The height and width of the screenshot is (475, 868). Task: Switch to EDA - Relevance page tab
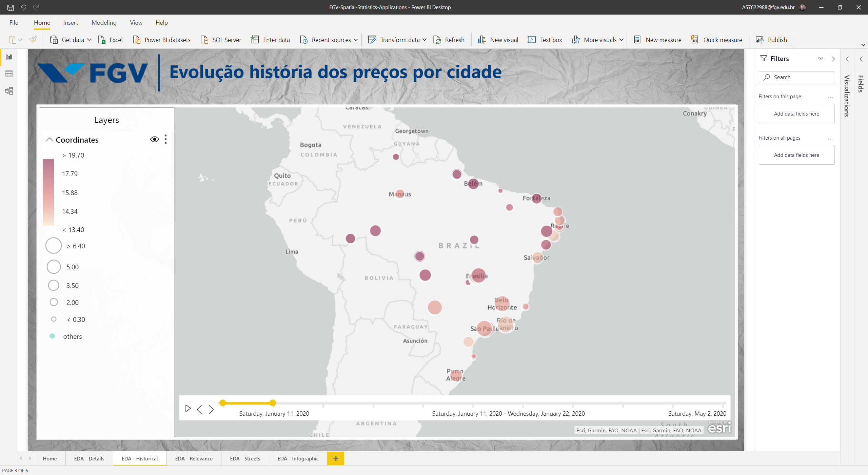[194, 458]
